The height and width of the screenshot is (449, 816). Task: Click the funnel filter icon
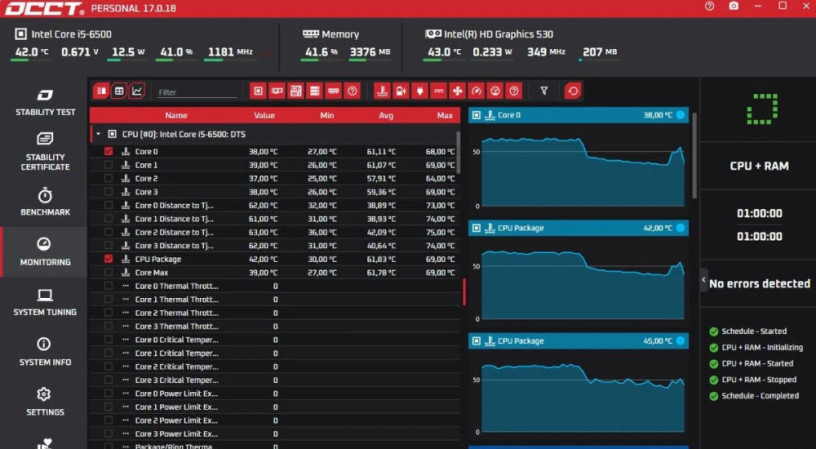(x=544, y=91)
